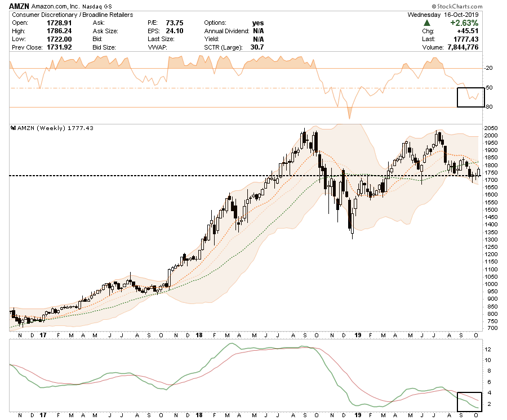The height and width of the screenshot is (420, 507).
Task: Click the P/E value 73.75
Action: coord(175,23)
